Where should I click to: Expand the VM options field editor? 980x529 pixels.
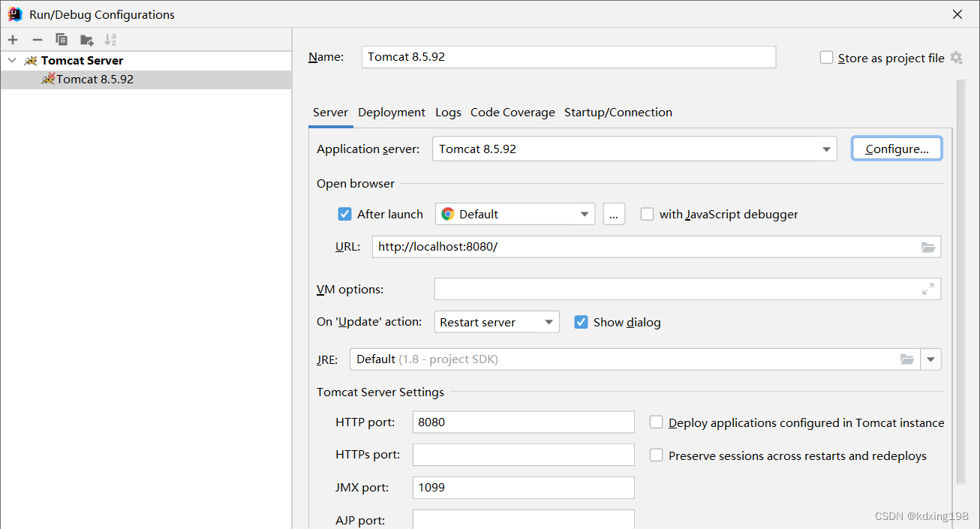click(x=928, y=289)
